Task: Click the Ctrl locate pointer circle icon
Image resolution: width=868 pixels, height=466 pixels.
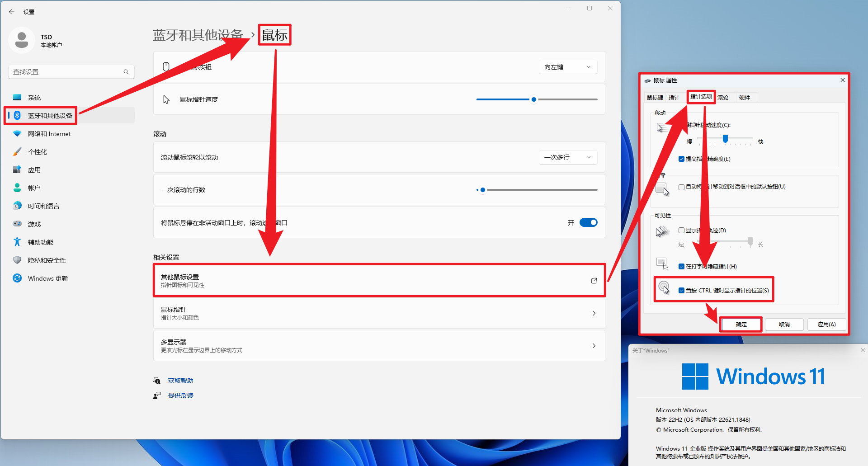Action: pos(664,287)
